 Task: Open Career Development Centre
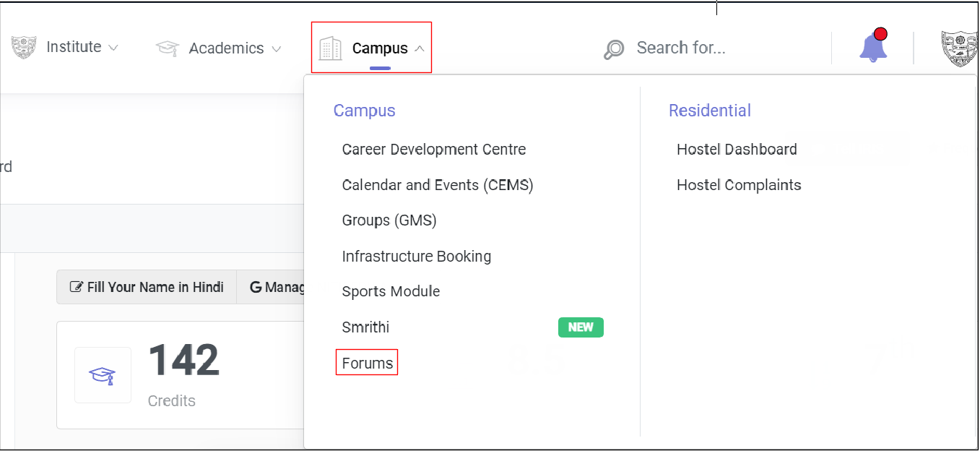pyautogui.click(x=434, y=150)
